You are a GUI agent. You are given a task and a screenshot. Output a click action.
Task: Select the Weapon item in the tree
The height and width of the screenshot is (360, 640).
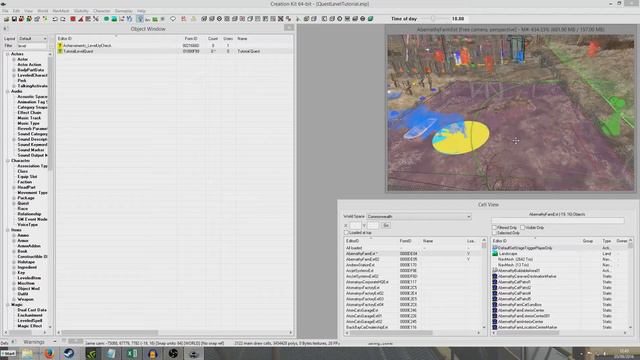25,299
